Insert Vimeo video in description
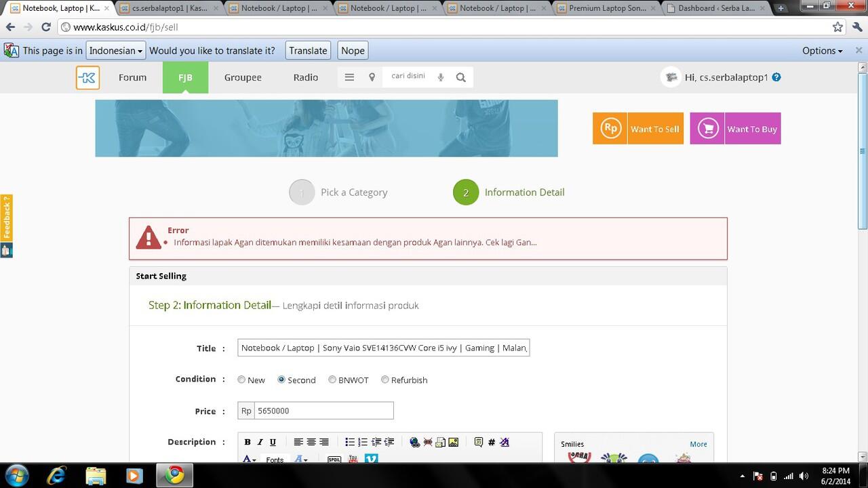 pyautogui.click(x=372, y=459)
